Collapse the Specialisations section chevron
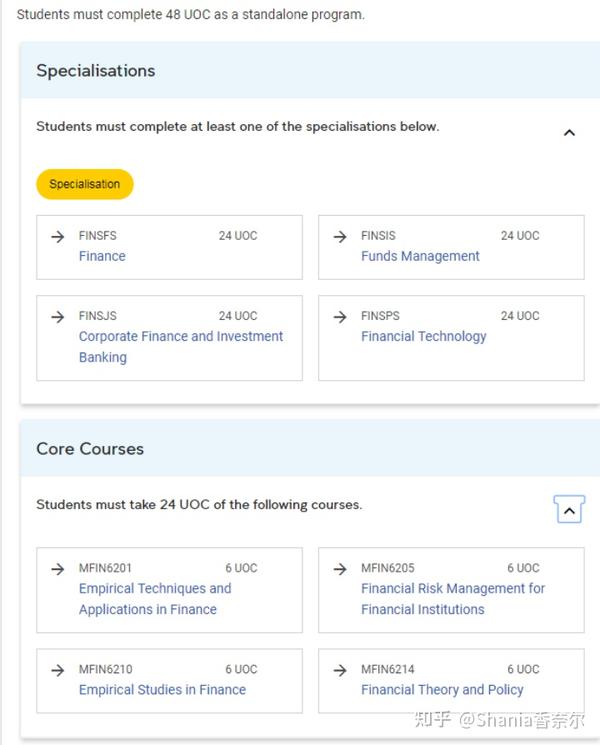The height and width of the screenshot is (745, 600). point(569,133)
